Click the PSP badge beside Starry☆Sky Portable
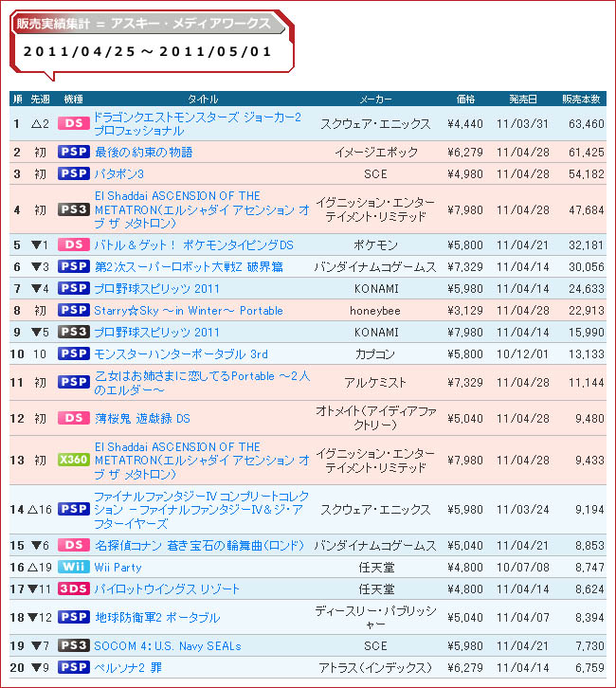This screenshot has height=688, width=616. pos(74,310)
